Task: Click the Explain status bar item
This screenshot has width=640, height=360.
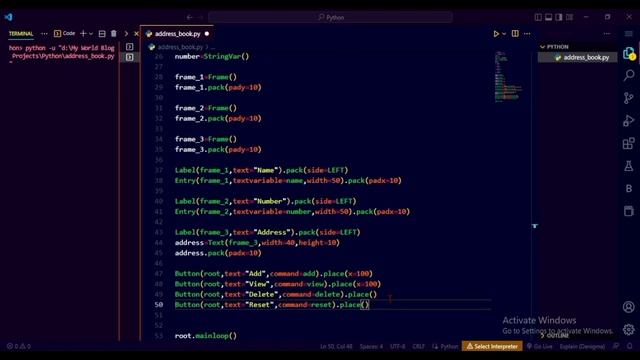Action: [x=582, y=346]
